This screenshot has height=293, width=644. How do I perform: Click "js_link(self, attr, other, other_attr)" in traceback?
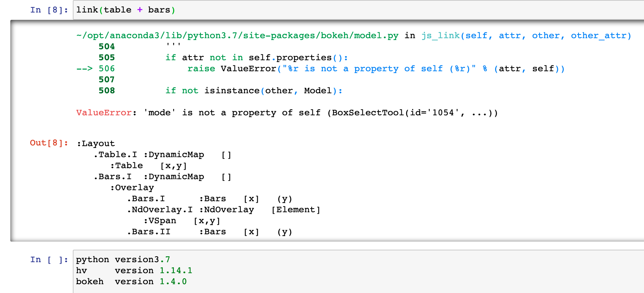pos(526,36)
